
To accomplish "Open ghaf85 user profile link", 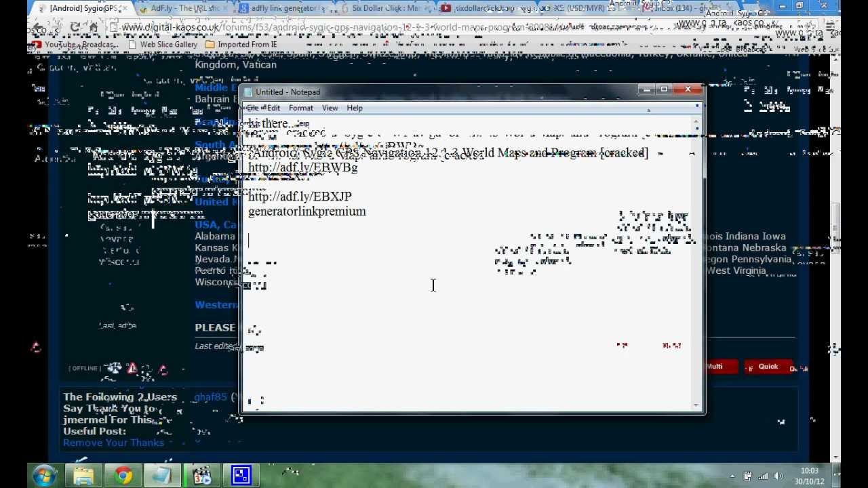I will [211, 397].
